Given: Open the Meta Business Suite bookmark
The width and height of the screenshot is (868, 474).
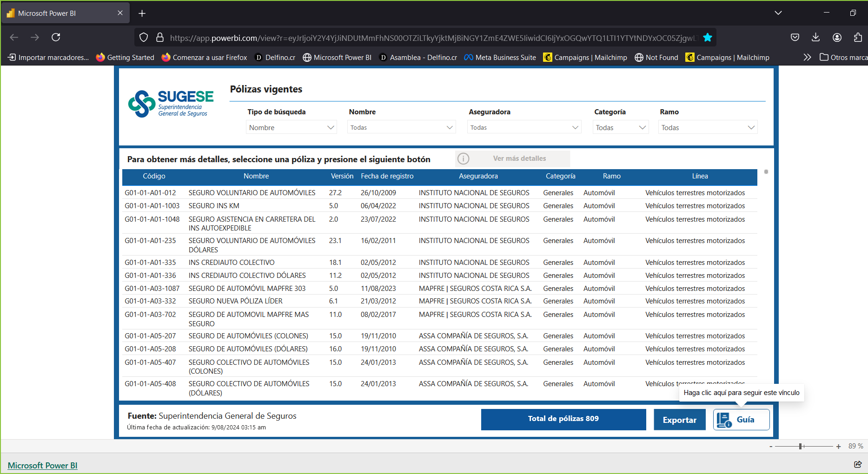Looking at the screenshot, I should coord(500,58).
